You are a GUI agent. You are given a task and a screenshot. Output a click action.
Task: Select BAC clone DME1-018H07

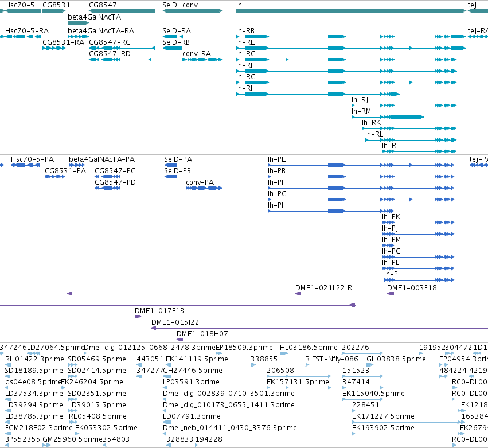click(333, 340)
